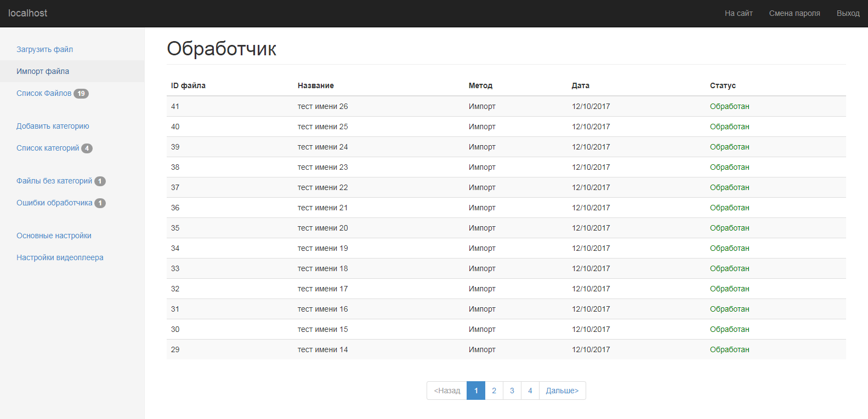868x419 pixels.
Task: Go to pagination page 4
Action: 530,391
